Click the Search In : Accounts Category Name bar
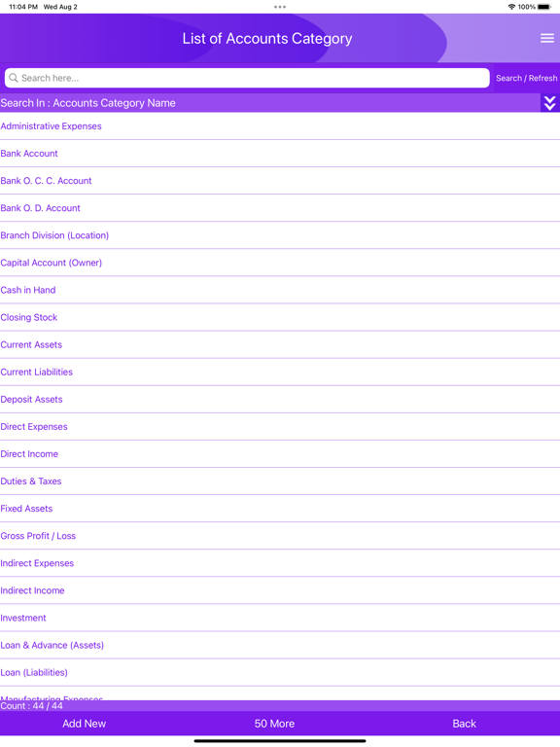Viewport: 560px width, 747px height. tap(270, 103)
